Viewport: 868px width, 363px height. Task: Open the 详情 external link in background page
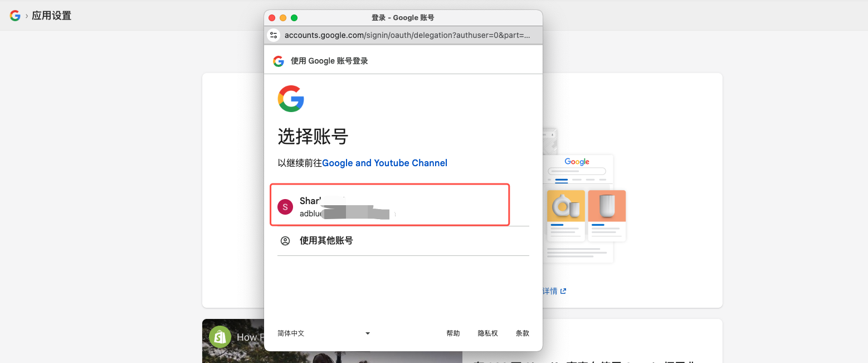click(554, 291)
